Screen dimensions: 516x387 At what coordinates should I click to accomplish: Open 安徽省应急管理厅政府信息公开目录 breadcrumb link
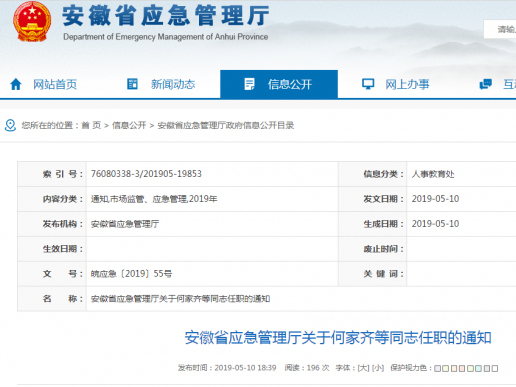coord(226,125)
